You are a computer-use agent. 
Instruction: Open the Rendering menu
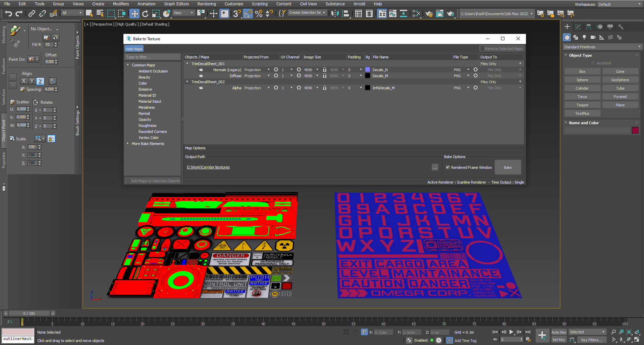(x=206, y=4)
